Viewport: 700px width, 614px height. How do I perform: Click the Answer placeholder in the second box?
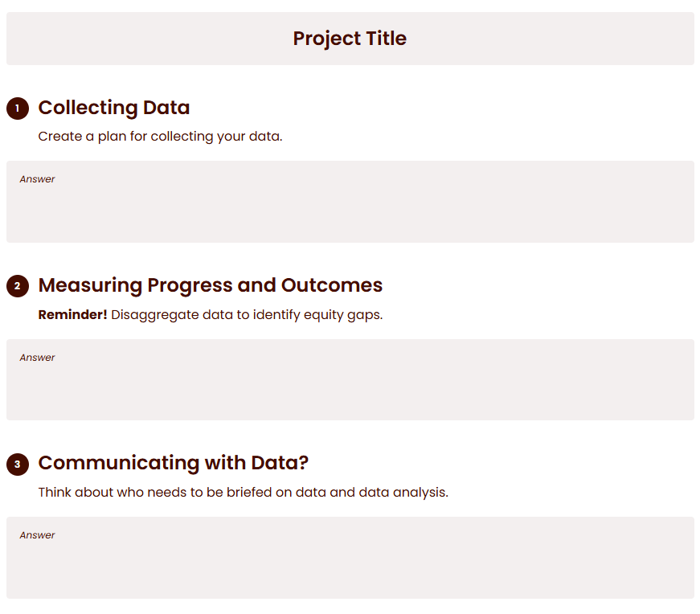(x=37, y=358)
